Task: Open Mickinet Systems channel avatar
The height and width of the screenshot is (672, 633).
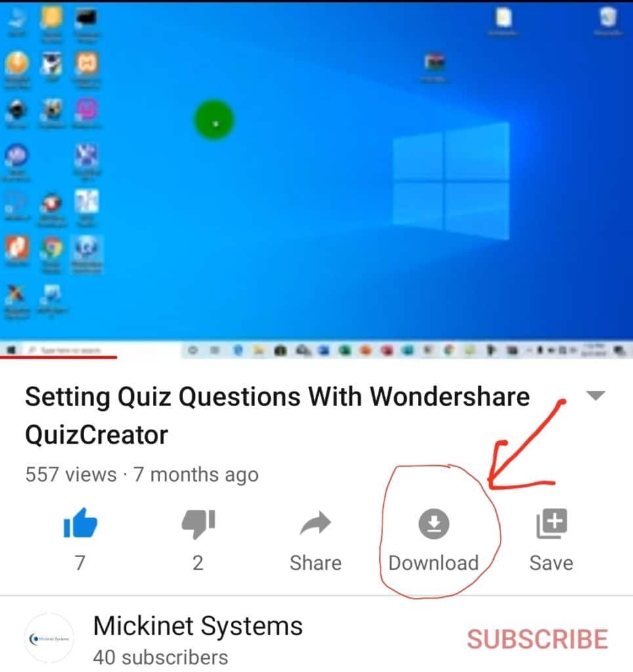Action: [49, 639]
